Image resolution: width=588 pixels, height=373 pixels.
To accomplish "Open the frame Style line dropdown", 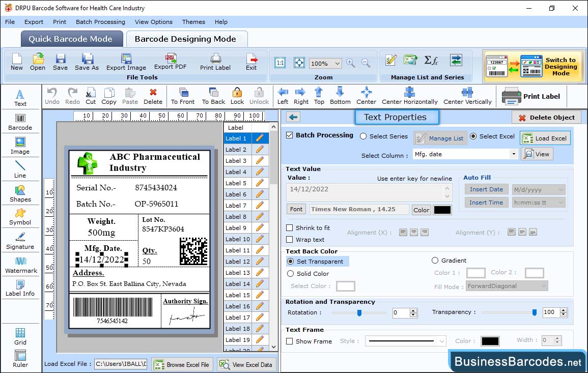I will click(442, 341).
